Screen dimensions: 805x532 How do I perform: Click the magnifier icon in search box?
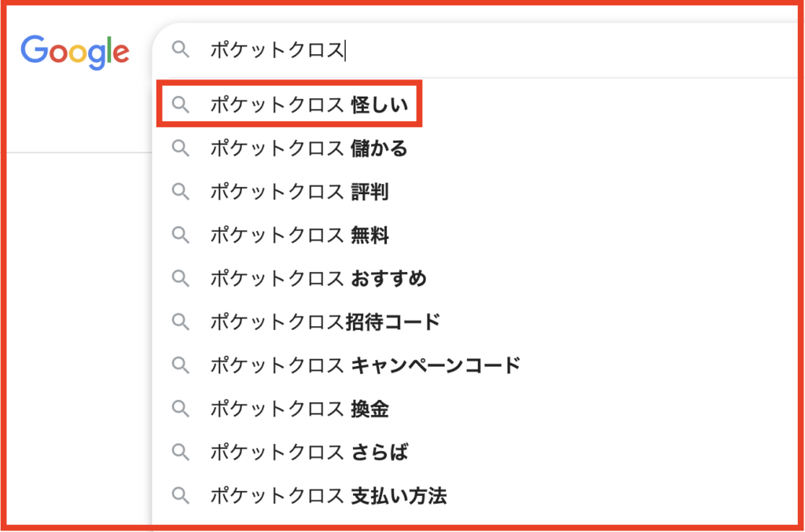pyautogui.click(x=181, y=50)
